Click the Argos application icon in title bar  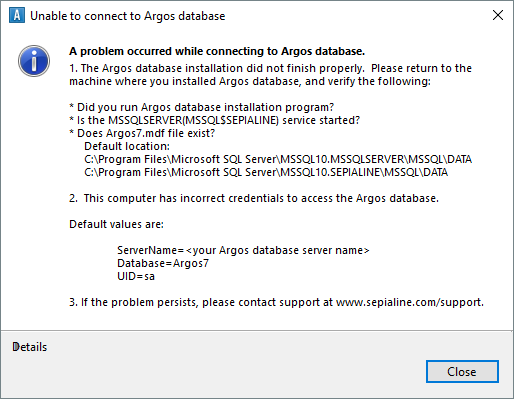pos(17,15)
